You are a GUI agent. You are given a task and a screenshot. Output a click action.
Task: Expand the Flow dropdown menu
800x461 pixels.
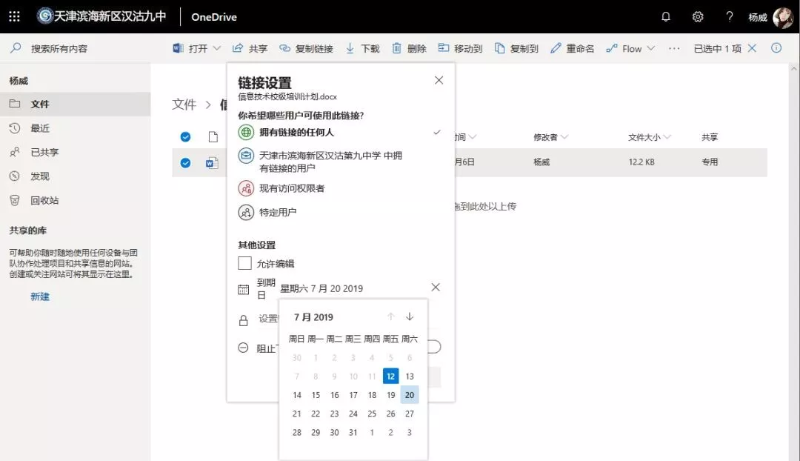[x=650, y=48]
